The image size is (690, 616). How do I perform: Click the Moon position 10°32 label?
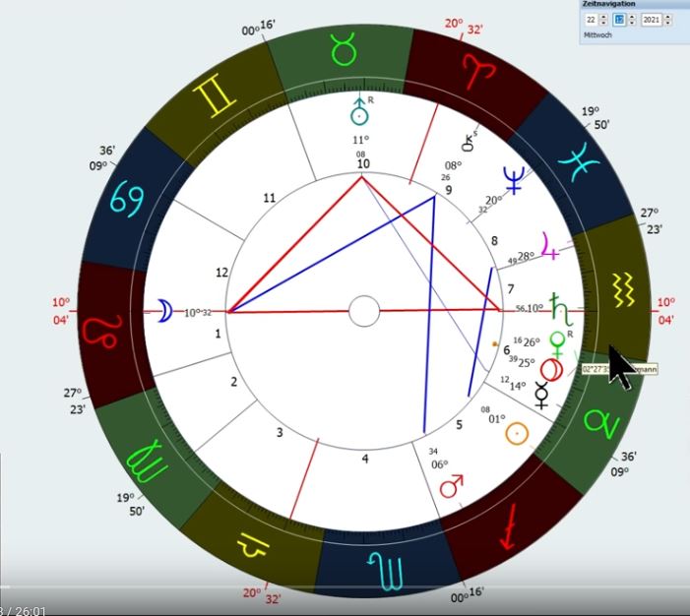(x=198, y=313)
